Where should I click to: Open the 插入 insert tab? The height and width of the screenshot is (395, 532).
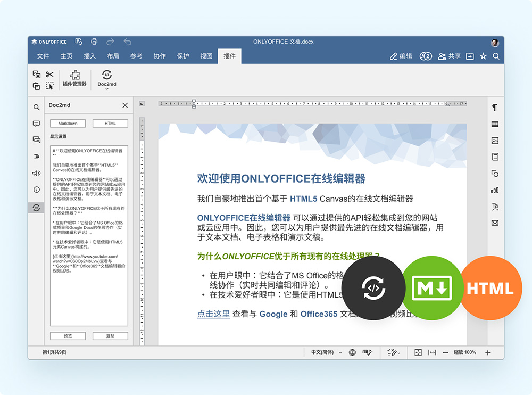tap(89, 56)
